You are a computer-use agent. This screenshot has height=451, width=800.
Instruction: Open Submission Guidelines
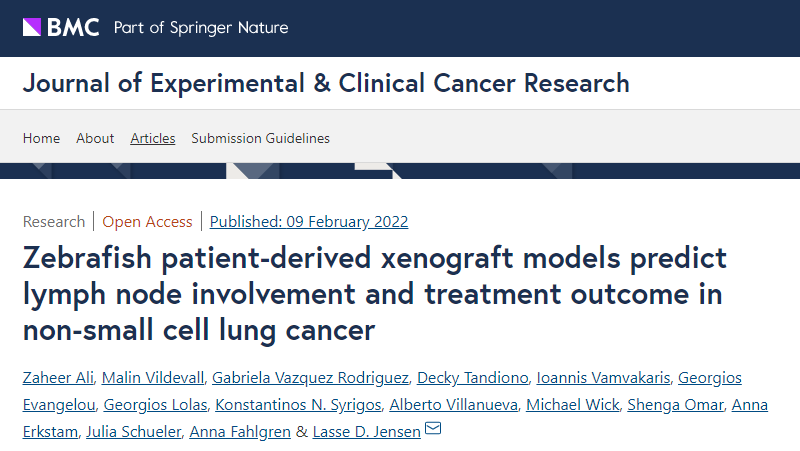pos(260,138)
